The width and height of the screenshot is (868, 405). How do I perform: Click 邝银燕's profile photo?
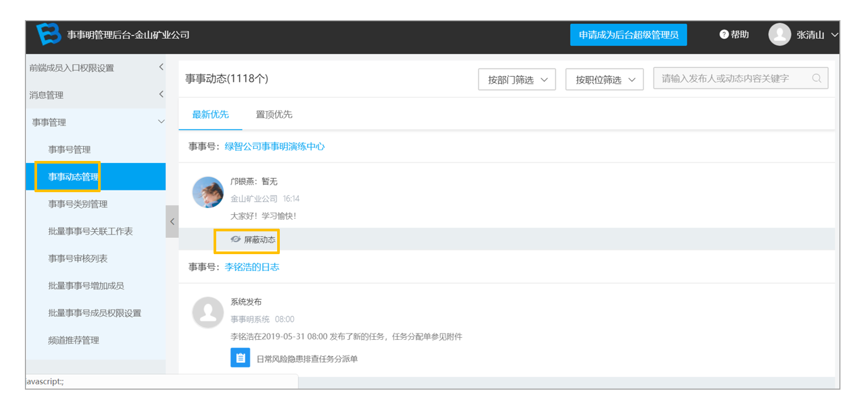click(208, 192)
